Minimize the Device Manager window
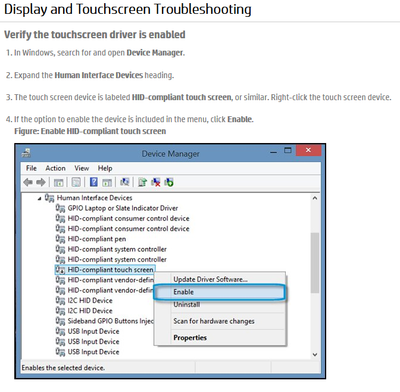Screen dimensions: 400x392 (x=273, y=152)
